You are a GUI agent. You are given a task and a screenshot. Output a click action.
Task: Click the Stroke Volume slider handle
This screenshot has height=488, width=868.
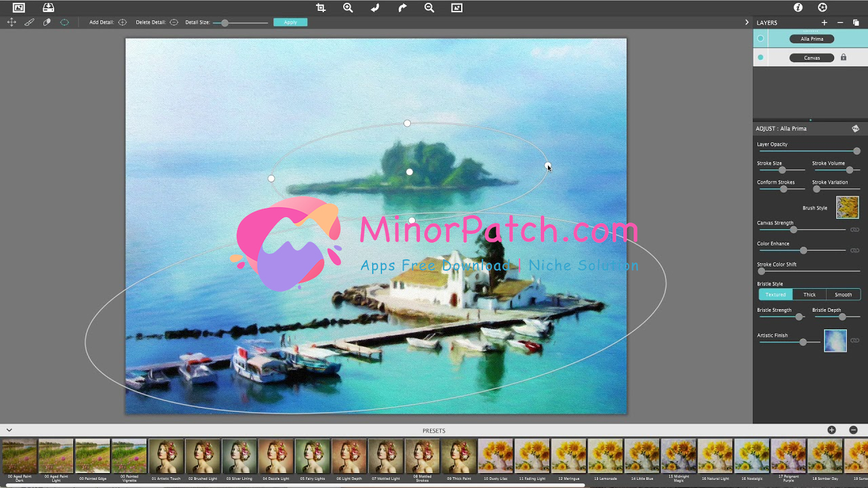pos(849,170)
